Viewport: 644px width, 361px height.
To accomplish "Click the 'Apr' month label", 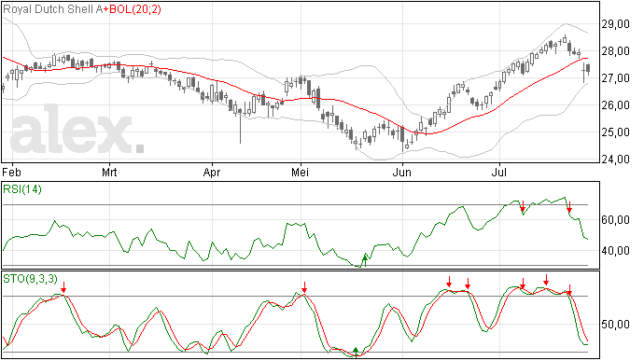I will [212, 172].
